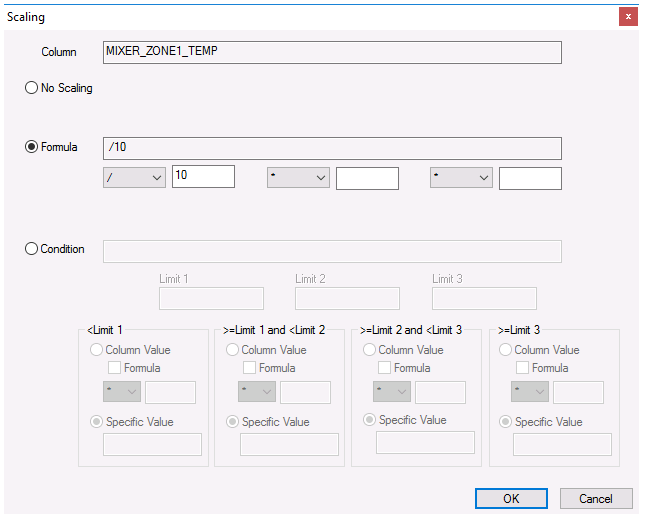The image size is (647, 520).
Task: Click formula value field in <Limit 1 group
Action: (x=170, y=392)
